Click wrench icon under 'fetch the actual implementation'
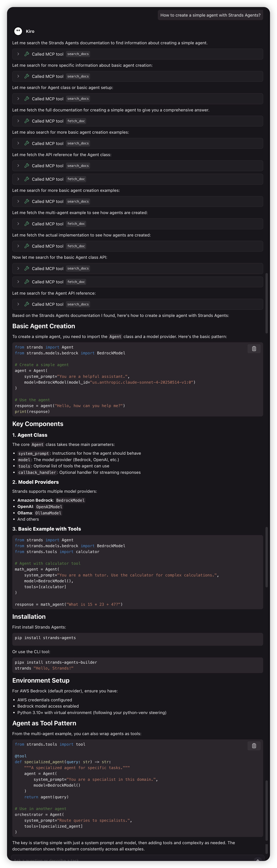Image resolution: width=277 pixels, height=868 pixels. [x=27, y=246]
